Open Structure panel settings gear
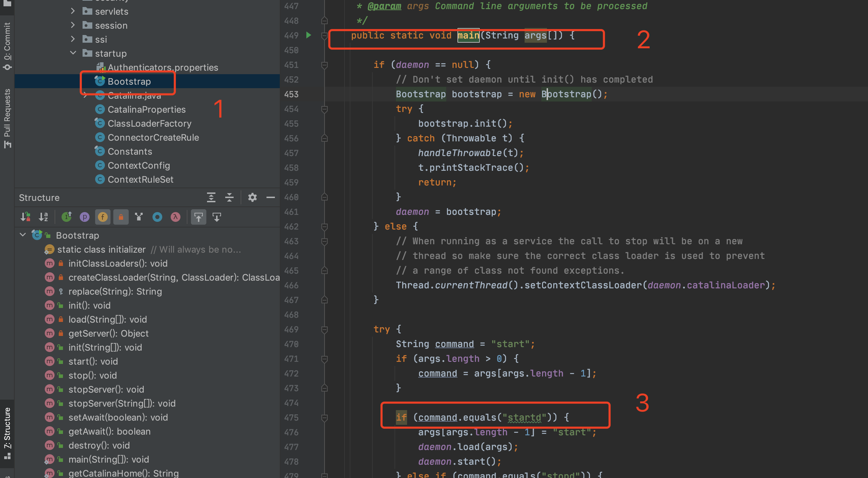 coord(252,198)
